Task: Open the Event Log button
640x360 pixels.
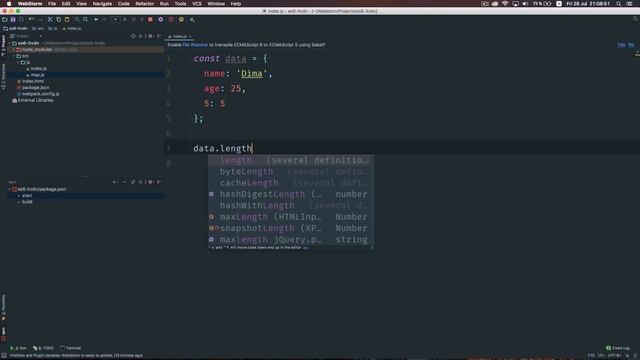Action: click(x=618, y=348)
